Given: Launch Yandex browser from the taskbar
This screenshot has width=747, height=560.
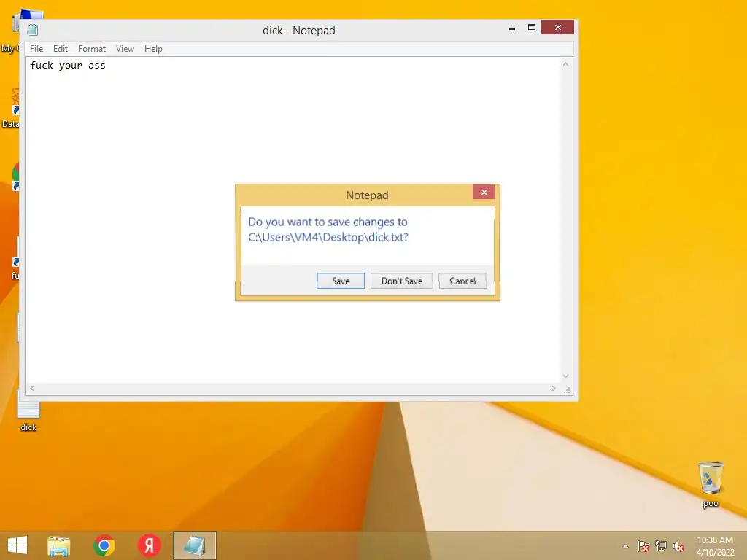Looking at the screenshot, I should pyautogui.click(x=149, y=545).
